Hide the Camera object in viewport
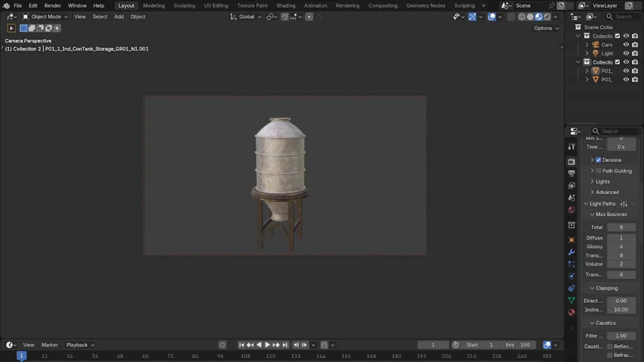 point(626,45)
